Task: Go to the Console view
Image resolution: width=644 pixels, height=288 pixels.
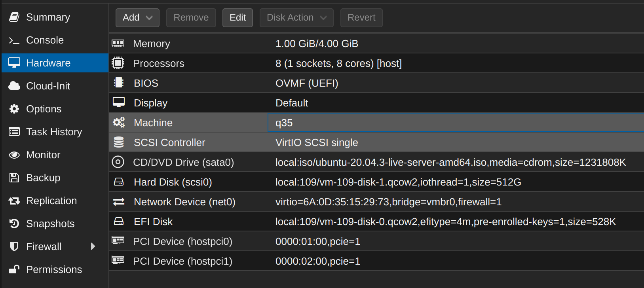Action: tap(45, 40)
